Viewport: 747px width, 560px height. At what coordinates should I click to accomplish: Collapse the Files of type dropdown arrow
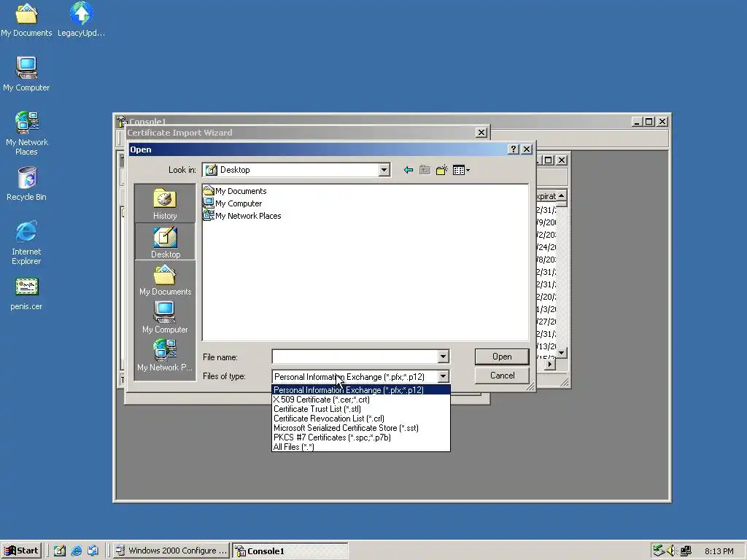point(443,376)
